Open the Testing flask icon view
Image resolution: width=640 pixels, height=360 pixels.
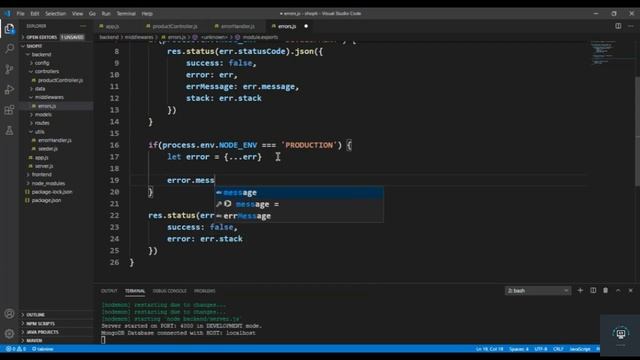point(9,131)
